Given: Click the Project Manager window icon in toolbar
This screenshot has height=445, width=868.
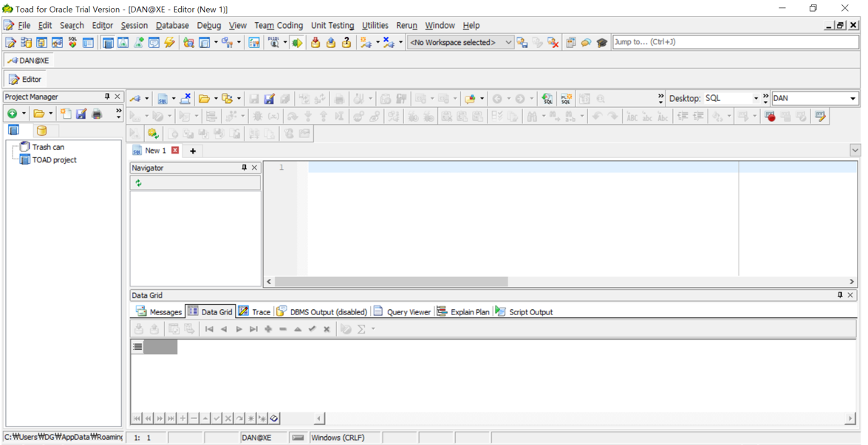Looking at the screenshot, I should tap(109, 43).
